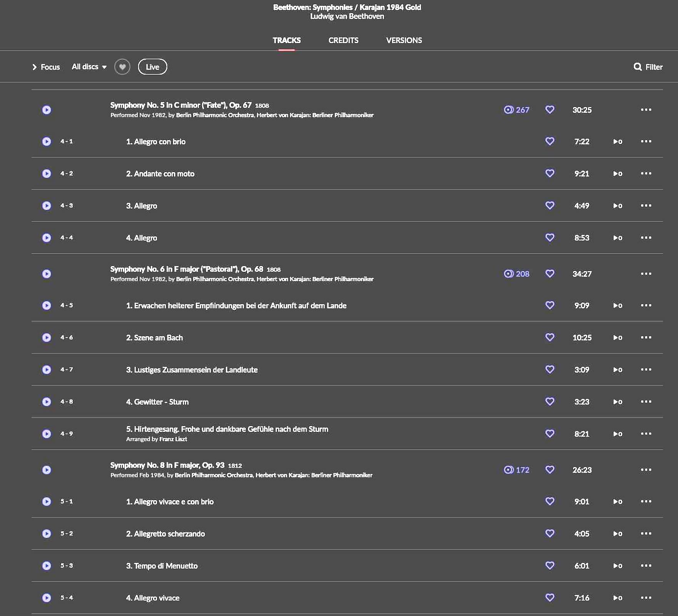Favorite track 4-5 Erwachen heiterer Empfindungen
Image resolution: width=678 pixels, height=616 pixels.
(550, 305)
